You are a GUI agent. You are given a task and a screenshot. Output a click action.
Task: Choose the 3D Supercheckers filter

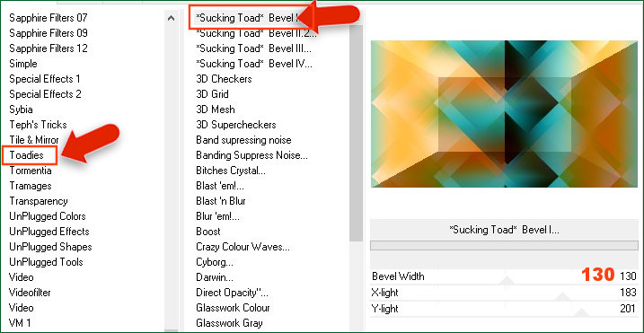[235, 125]
